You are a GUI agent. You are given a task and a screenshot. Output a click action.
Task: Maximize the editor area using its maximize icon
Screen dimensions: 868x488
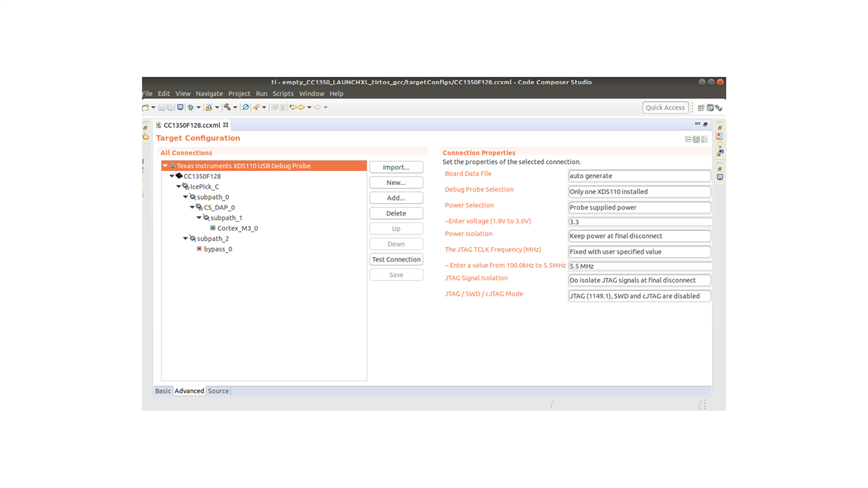point(705,124)
